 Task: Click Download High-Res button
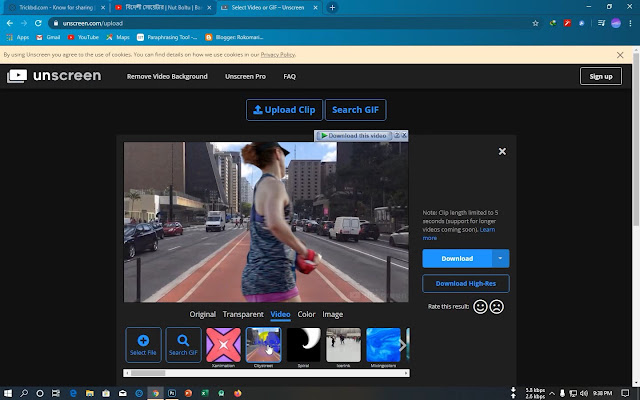[466, 283]
